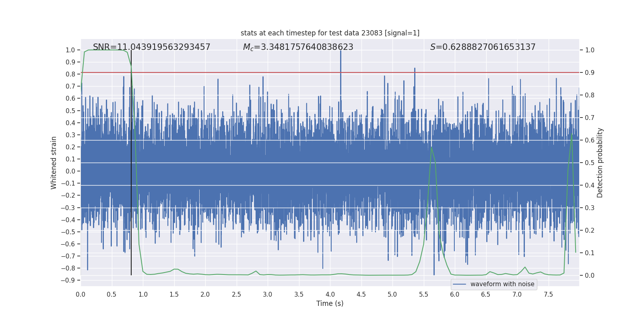Select Whitened strain tick 0.7

70,86
